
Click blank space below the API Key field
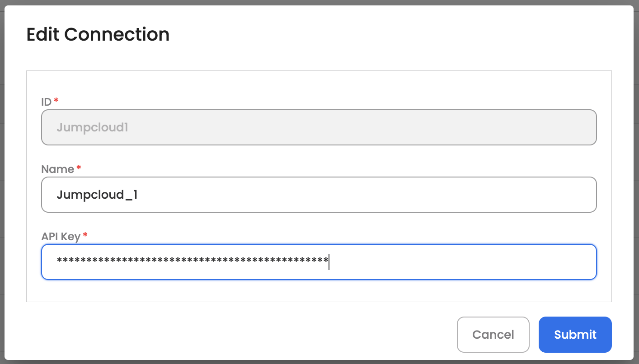click(319, 291)
